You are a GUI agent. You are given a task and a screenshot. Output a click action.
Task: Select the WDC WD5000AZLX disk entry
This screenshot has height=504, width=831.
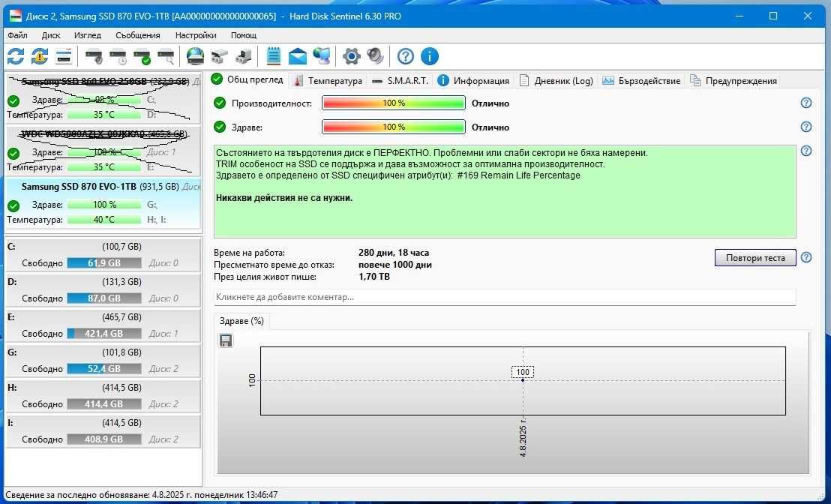point(103,151)
